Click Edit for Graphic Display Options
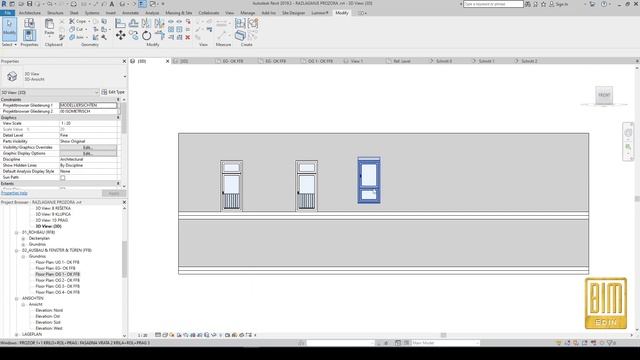 click(88, 153)
